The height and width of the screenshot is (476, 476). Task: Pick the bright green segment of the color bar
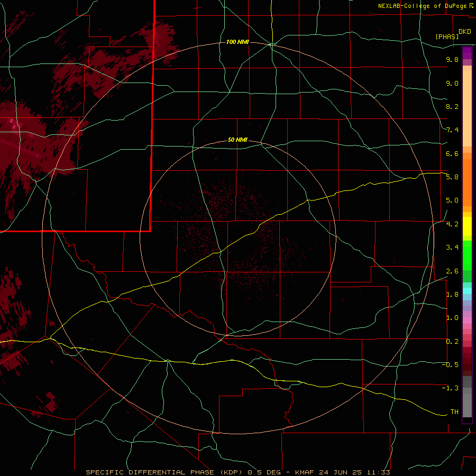(x=467, y=255)
